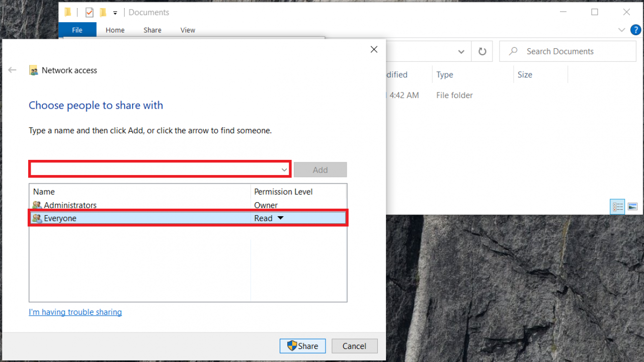
Task: Expand the name combo box arrow
Action: pos(284,170)
